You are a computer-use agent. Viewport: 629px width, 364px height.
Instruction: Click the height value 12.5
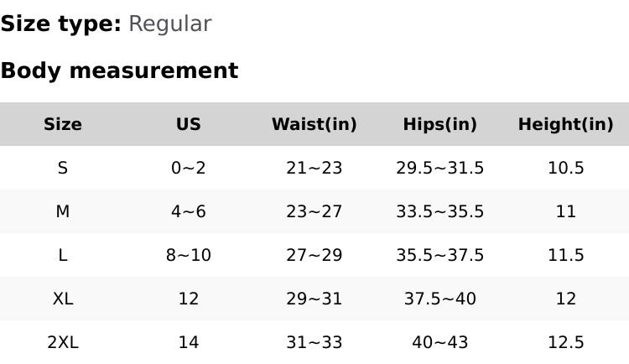tap(566, 342)
